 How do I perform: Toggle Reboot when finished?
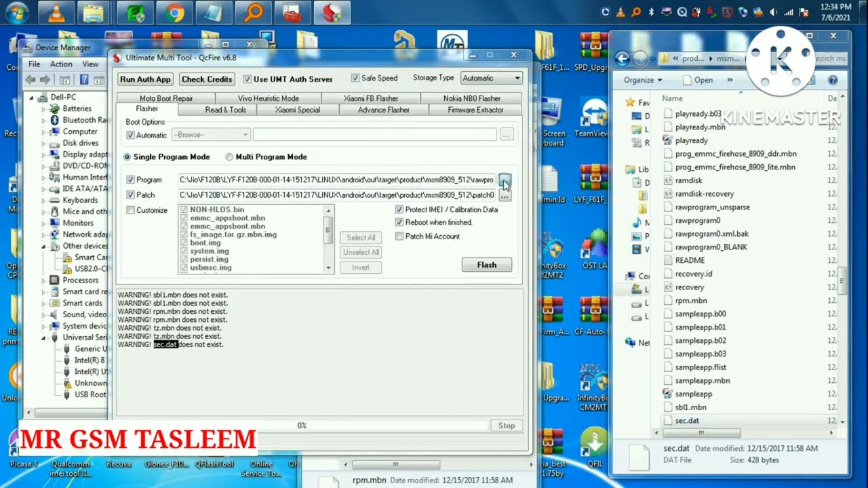[x=399, y=222]
